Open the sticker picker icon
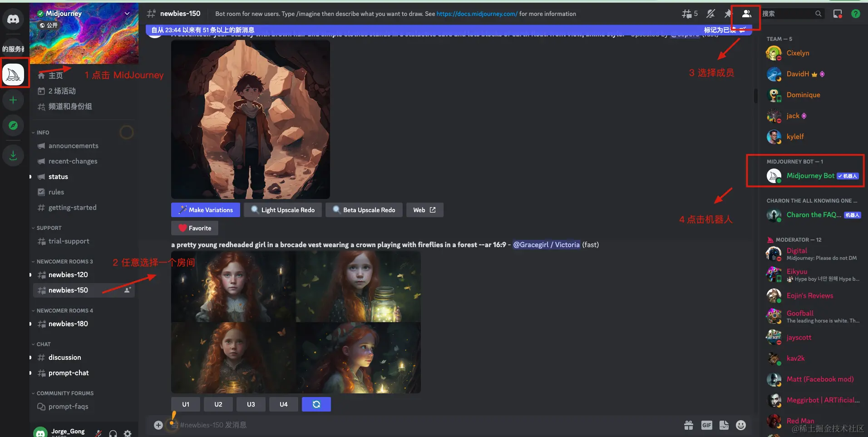Screen dimensions: 868x437 [724, 425]
